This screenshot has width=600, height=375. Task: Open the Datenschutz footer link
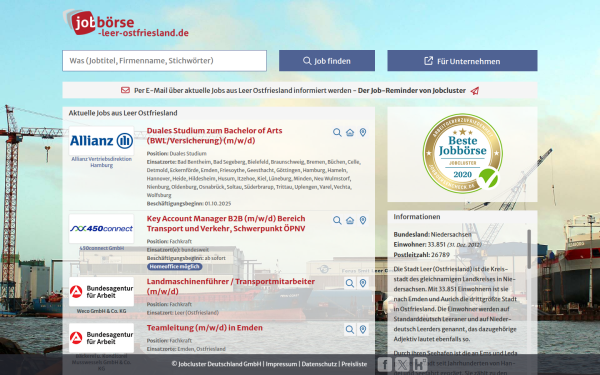[319, 364]
